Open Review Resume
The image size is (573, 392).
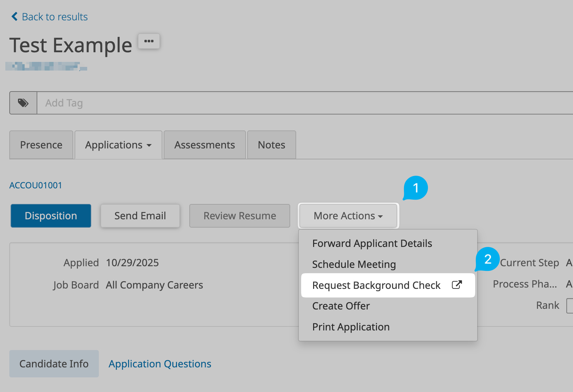click(240, 216)
